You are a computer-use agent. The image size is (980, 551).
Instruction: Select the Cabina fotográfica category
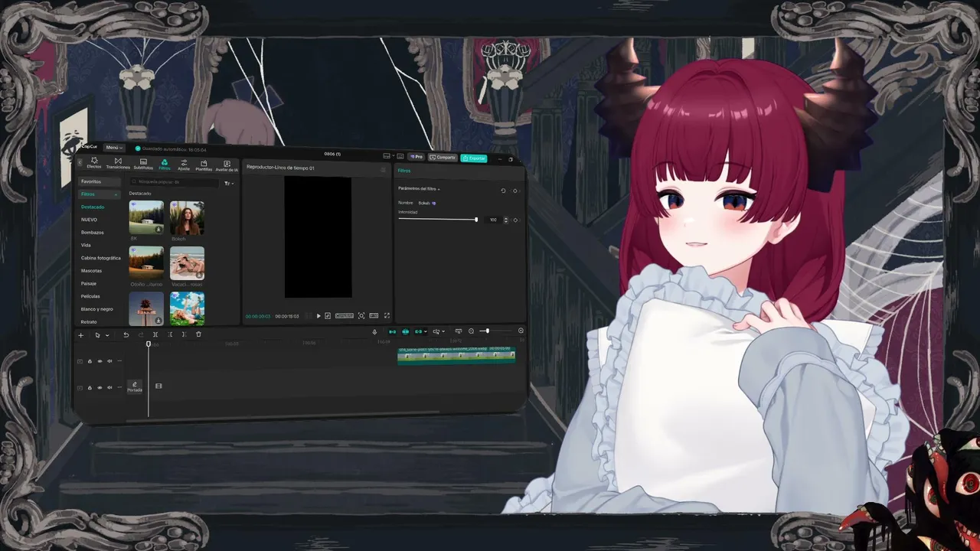coord(101,258)
